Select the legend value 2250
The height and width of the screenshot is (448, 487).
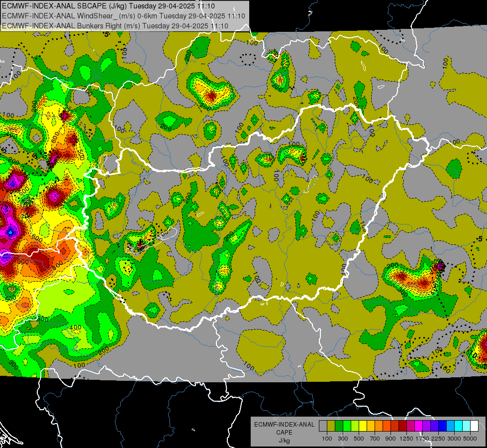(x=438, y=439)
